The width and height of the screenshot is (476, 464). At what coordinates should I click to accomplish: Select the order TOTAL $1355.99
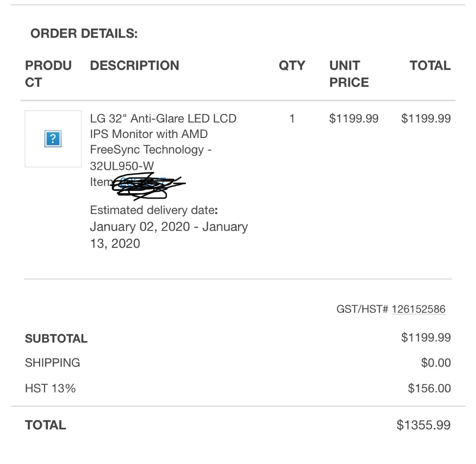(x=423, y=425)
